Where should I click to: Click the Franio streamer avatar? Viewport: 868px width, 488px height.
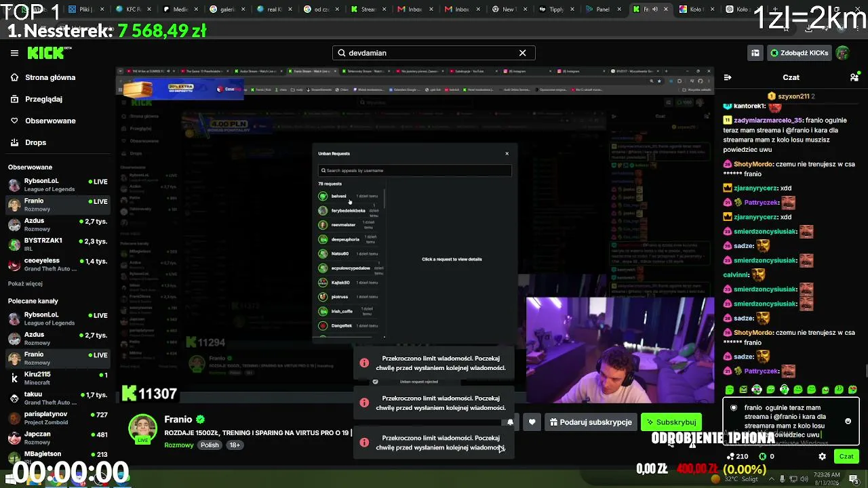(x=143, y=428)
